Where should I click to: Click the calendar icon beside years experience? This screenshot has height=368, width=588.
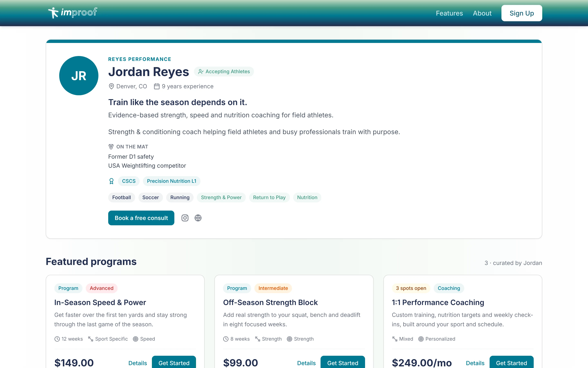157,86
